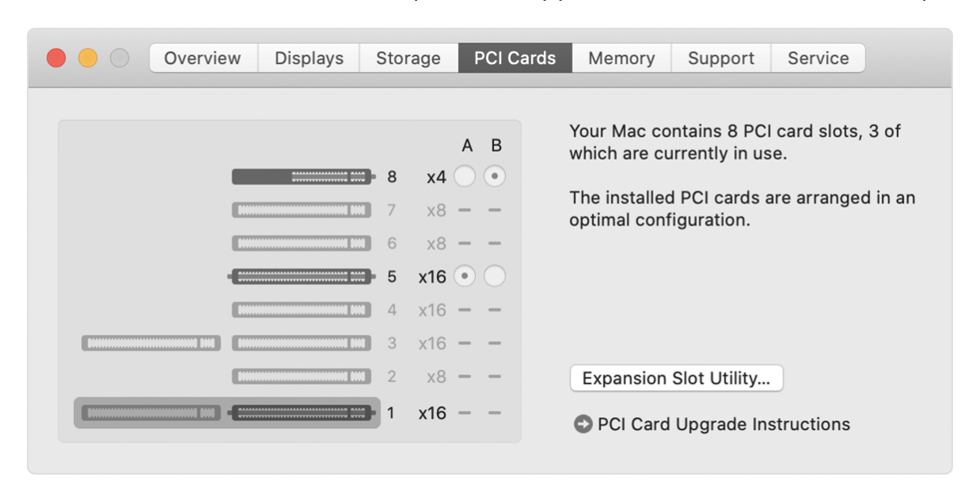Switch to the Storage tab
This screenshot has height=496, width=980.
[x=408, y=58]
